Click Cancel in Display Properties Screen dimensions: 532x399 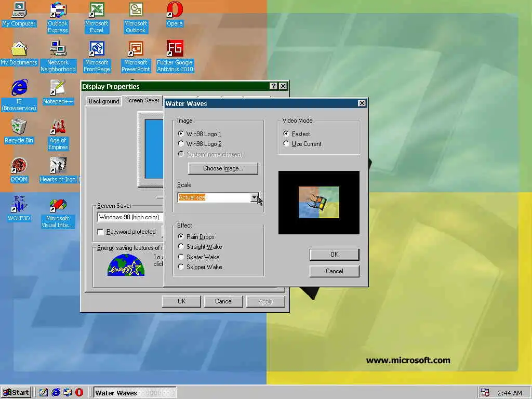(223, 301)
